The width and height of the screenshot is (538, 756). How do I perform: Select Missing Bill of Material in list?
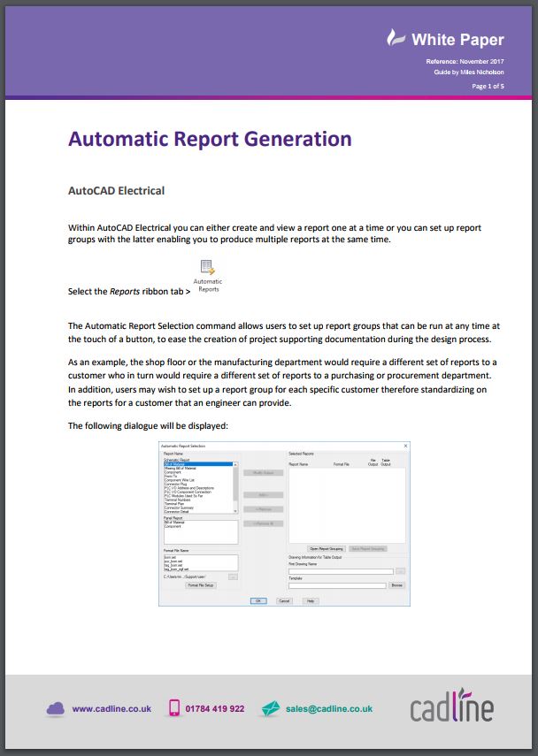(180, 468)
